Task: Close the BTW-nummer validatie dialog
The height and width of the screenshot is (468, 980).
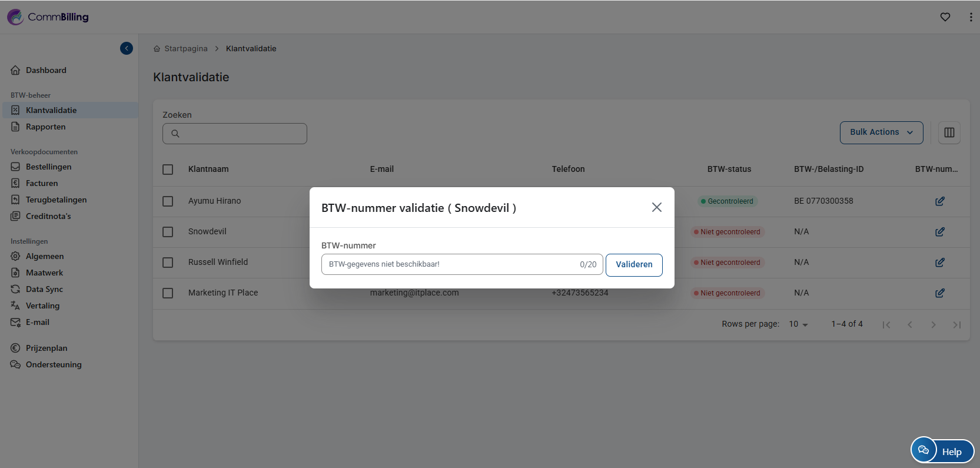Action: click(x=656, y=207)
